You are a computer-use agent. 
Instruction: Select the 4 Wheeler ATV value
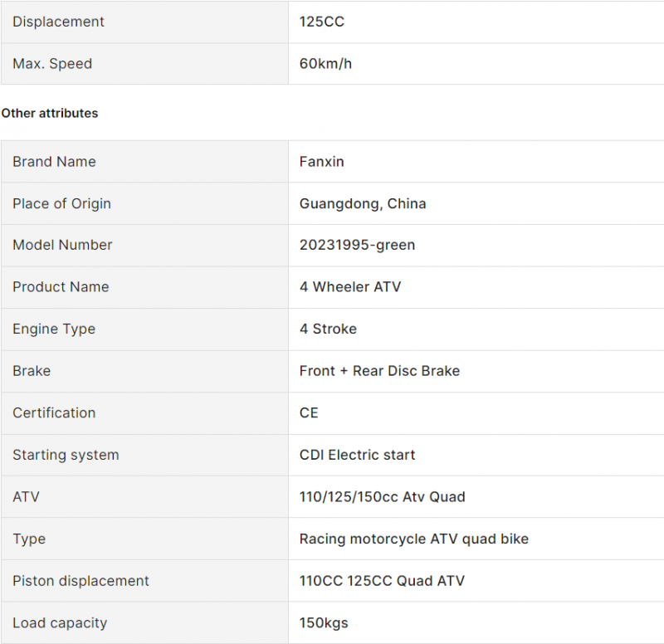click(x=349, y=287)
